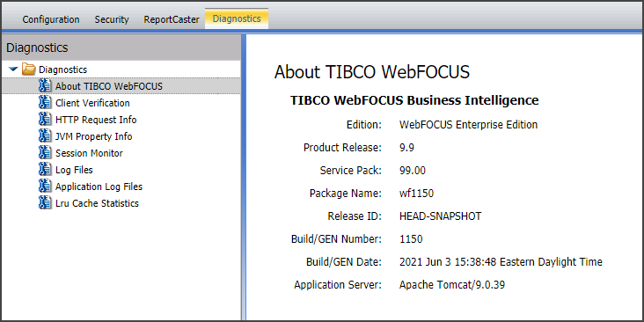The image size is (644, 322).
Task: Open the Configuration tab
Action: (51, 19)
